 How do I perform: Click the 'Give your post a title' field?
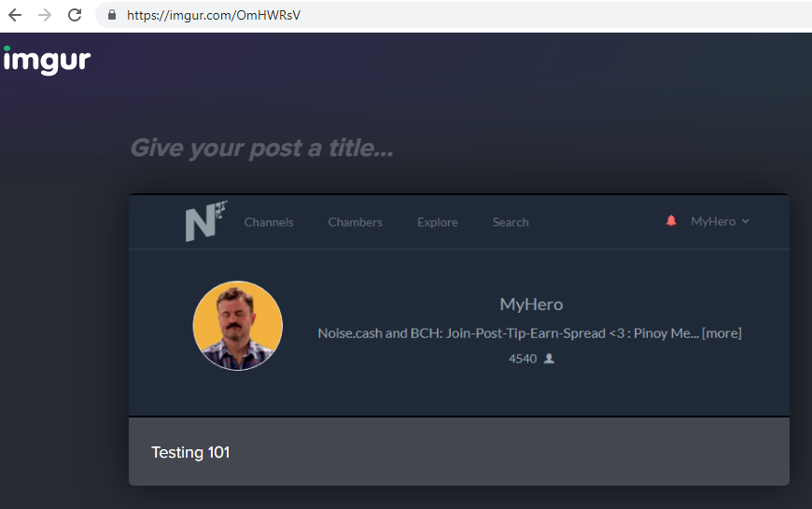[261, 148]
